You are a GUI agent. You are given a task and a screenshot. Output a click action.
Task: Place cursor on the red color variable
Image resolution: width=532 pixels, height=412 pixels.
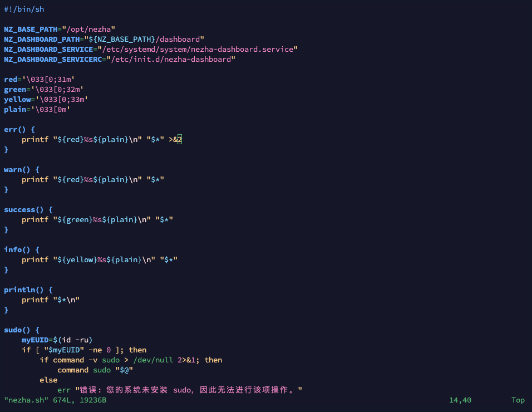click(x=10, y=80)
